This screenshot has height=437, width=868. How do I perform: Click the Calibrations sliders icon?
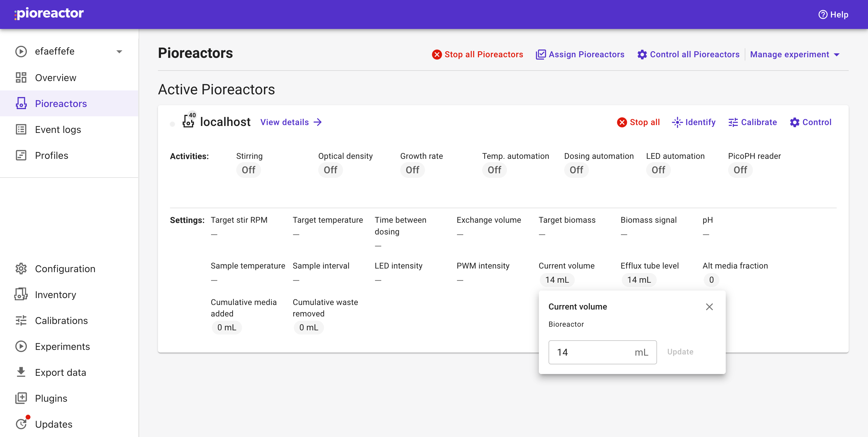tap(21, 320)
